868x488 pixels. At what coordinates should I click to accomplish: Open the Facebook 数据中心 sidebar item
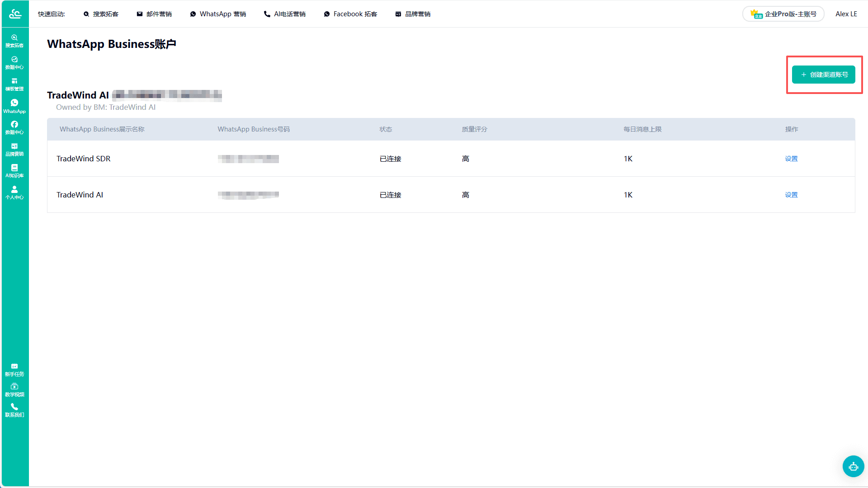14,128
